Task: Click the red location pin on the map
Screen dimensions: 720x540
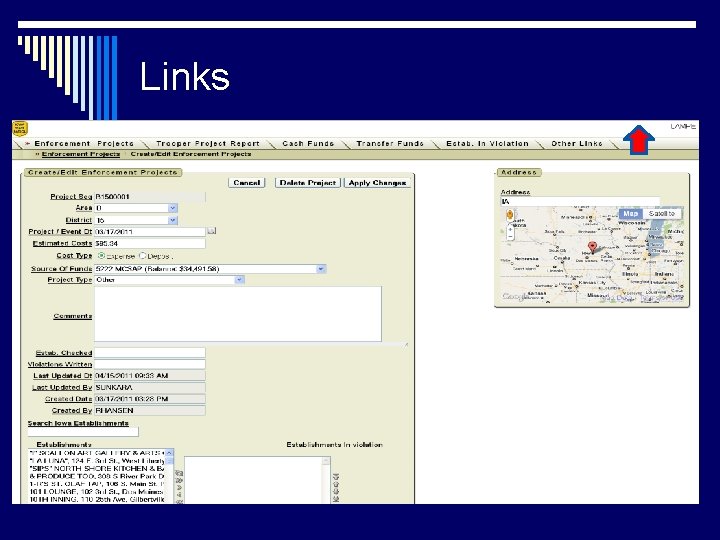Action: 592,248
